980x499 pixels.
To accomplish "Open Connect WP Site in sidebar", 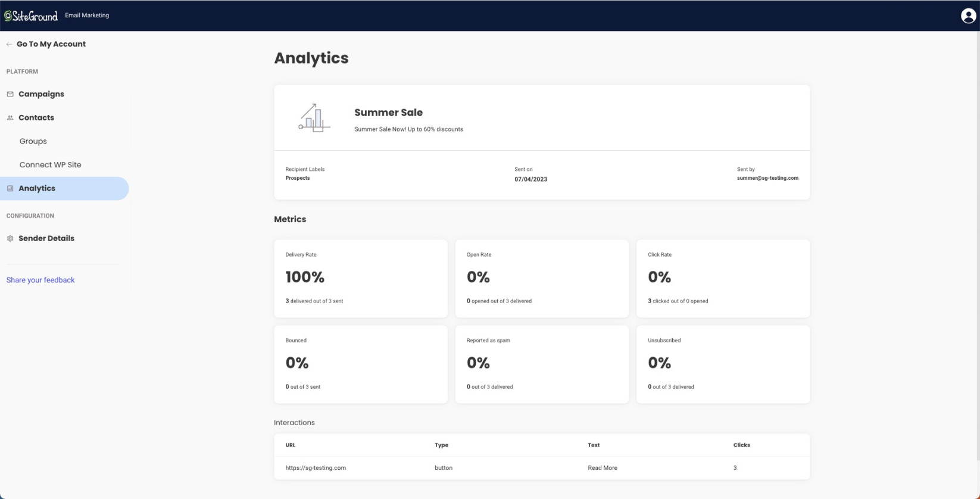I will click(x=51, y=165).
